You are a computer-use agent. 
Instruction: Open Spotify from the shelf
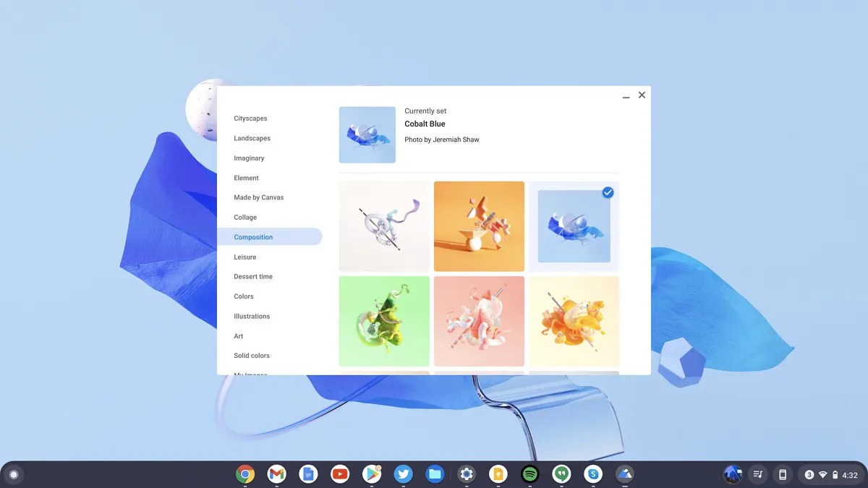click(x=529, y=474)
